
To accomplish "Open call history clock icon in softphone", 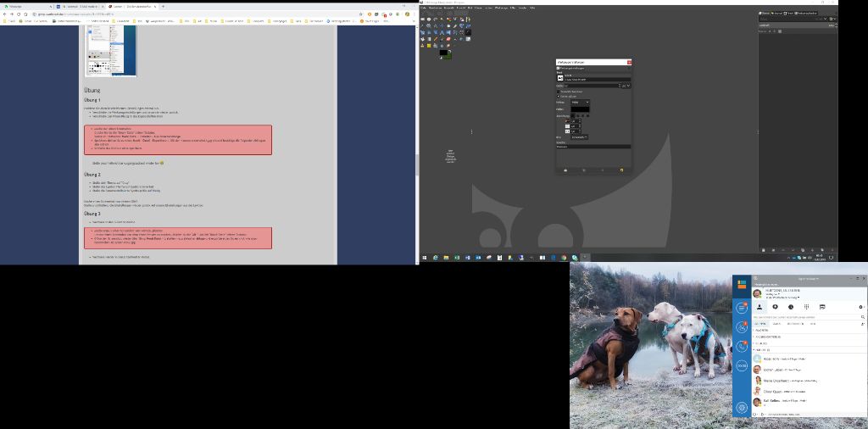I will pos(791,307).
